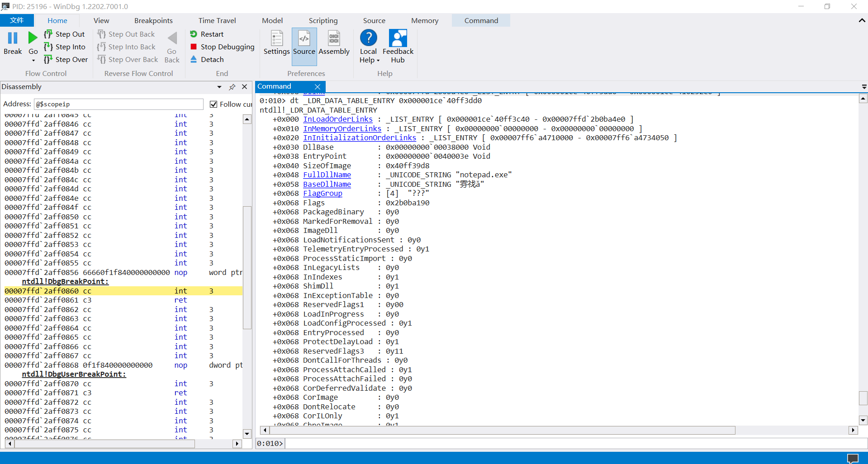This screenshot has height=464, width=868.
Task: Click ntdll!DbgBreakPoint label
Action: (65, 281)
